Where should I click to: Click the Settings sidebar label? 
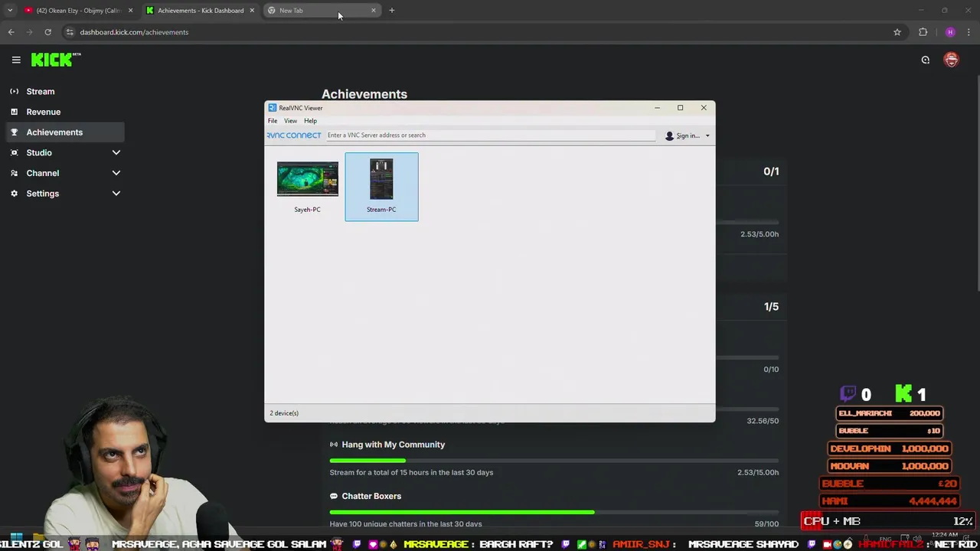(x=43, y=194)
